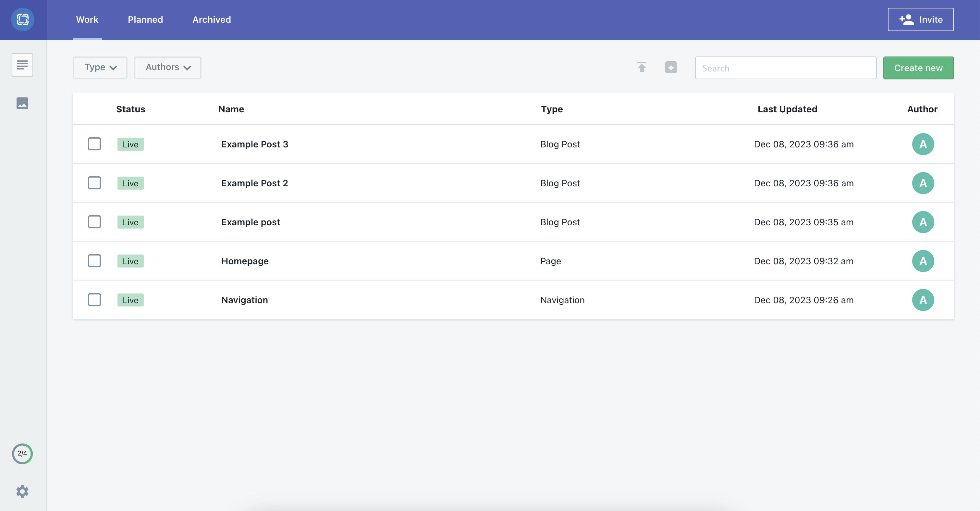
Task: Expand the Authors filter dropdown
Action: click(167, 67)
